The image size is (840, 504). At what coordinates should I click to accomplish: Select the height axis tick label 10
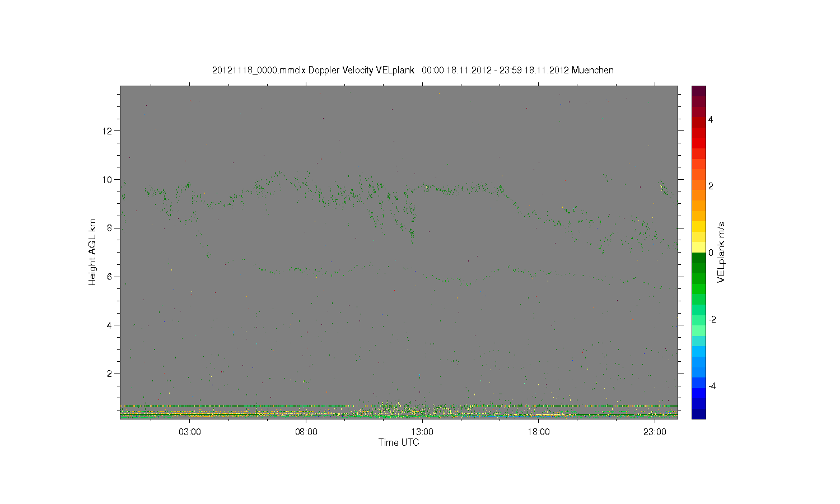point(108,180)
